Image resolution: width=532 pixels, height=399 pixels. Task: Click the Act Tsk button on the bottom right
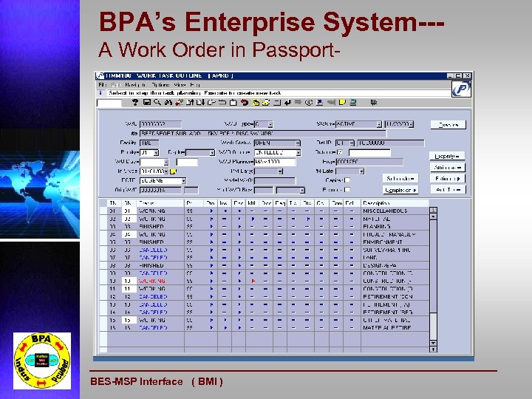point(449,190)
